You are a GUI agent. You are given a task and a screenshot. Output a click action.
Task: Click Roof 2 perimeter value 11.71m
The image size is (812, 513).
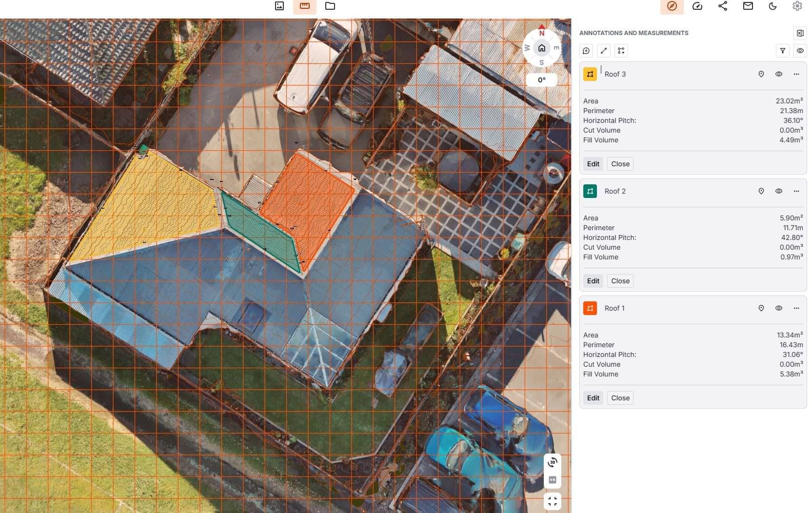click(793, 228)
